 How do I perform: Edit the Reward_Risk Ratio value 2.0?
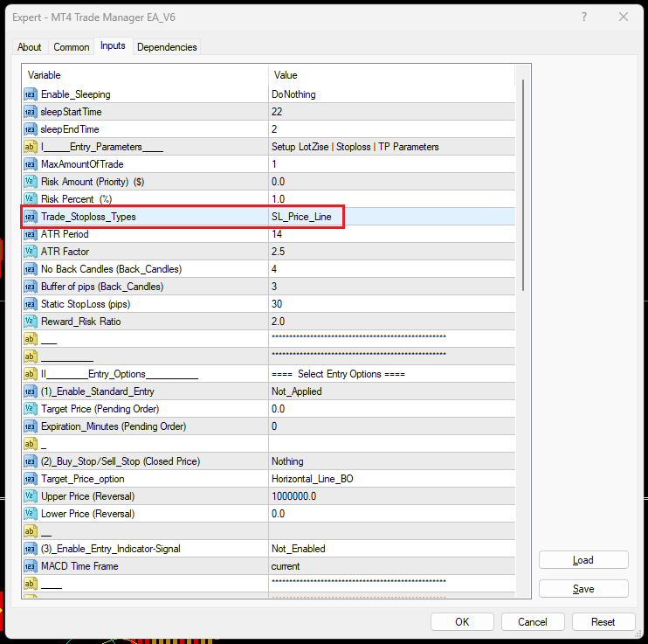point(279,322)
